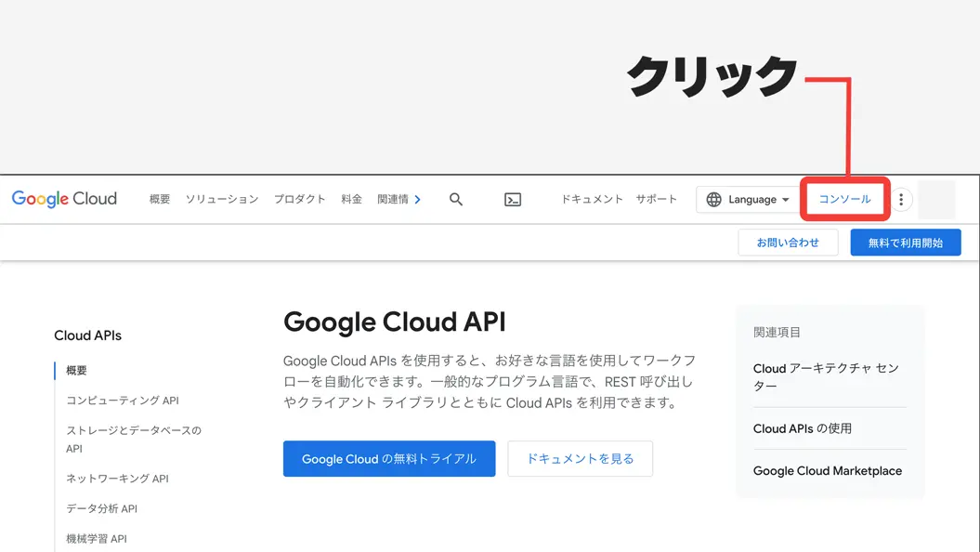Open the Cloud Shell terminal icon
Viewport: 980px width, 552px height.
tap(513, 200)
